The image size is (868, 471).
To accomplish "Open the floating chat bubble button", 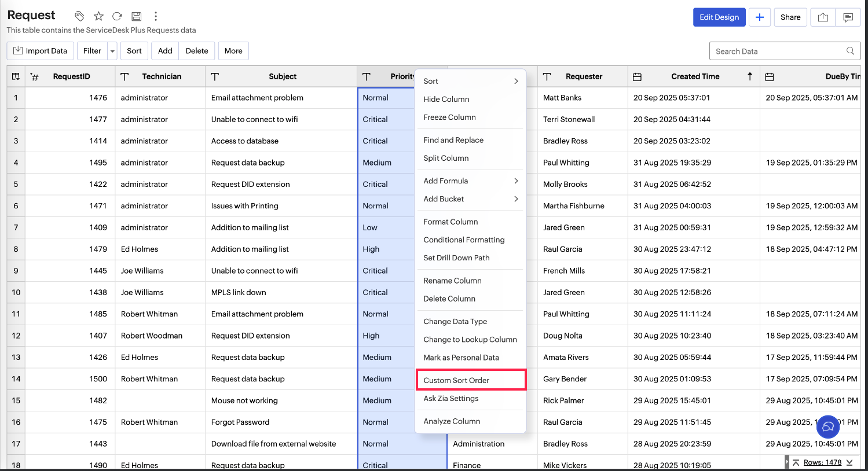I will click(827, 427).
